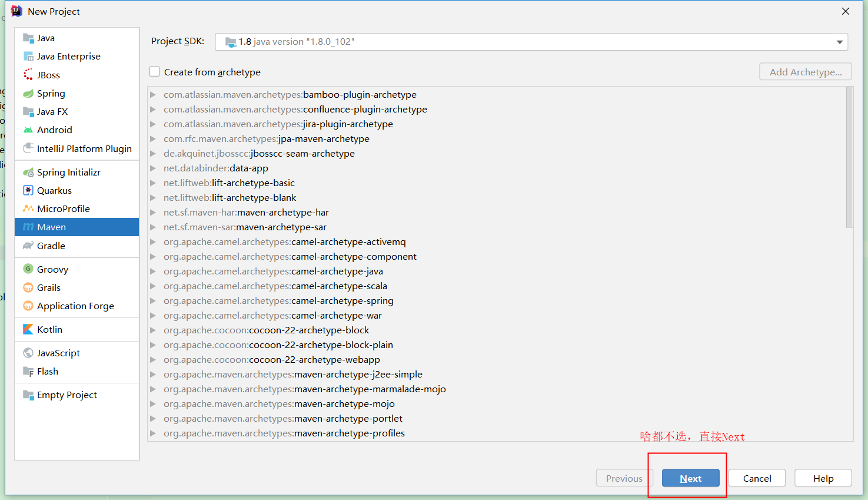Viewport: 868px width, 500px height.
Task: Enable Create from archetype checkbox
Action: click(155, 72)
